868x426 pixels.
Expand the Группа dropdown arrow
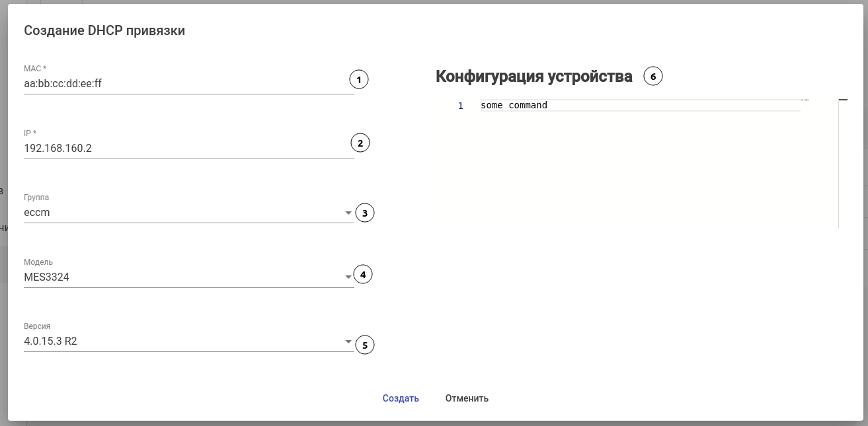[348, 213]
